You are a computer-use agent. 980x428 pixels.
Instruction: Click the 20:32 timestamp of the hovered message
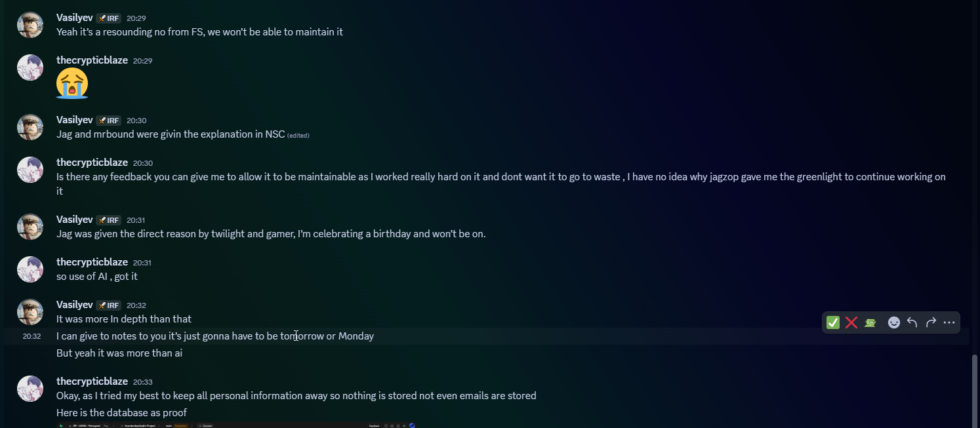[x=31, y=336]
